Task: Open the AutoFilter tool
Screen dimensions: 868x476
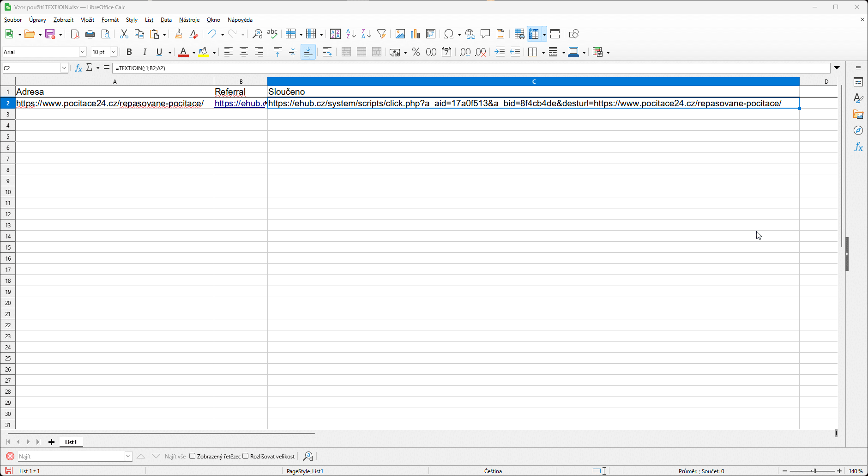Action: 382,34
